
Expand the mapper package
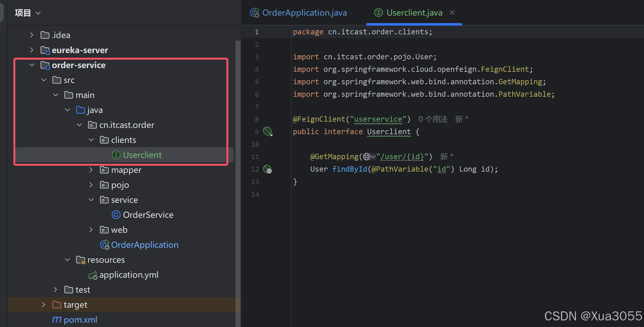click(x=91, y=170)
